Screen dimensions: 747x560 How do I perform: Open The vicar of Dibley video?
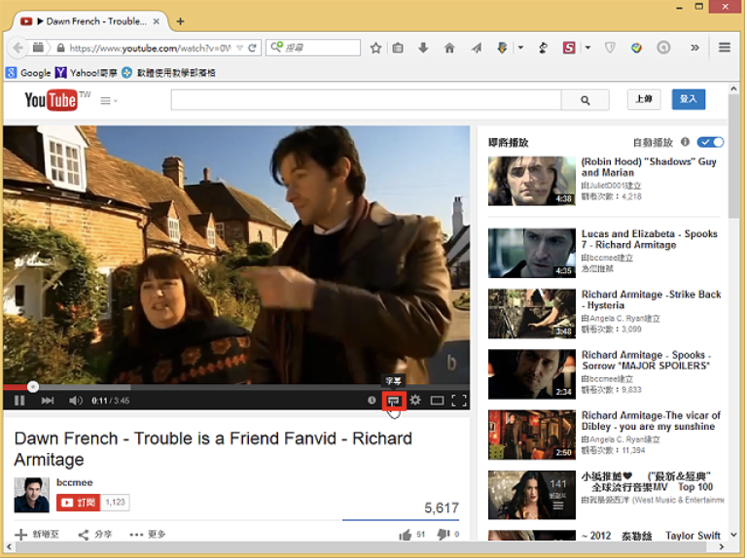tap(651, 421)
